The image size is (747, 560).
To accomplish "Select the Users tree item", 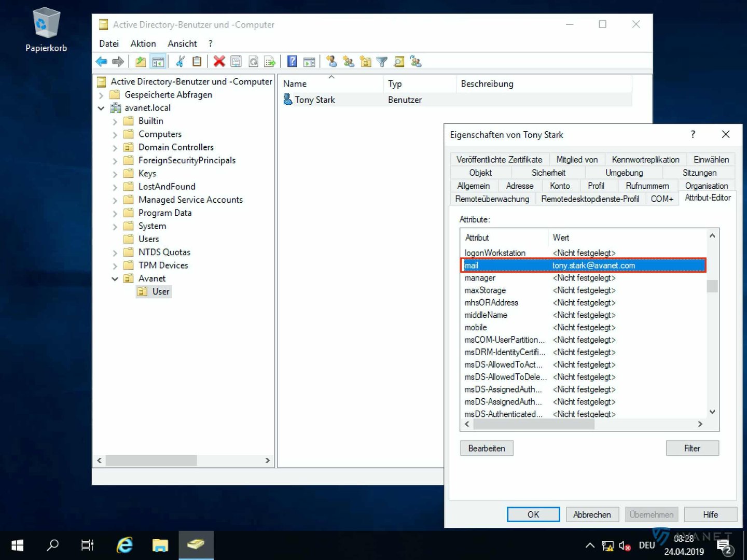I will coord(148,239).
